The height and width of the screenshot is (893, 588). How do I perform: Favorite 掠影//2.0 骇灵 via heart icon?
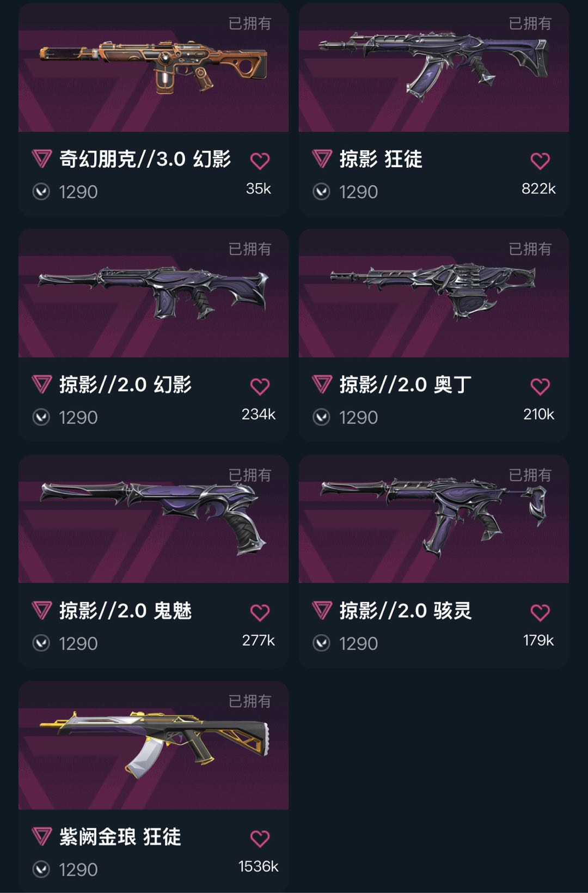[x=540, y=612]
